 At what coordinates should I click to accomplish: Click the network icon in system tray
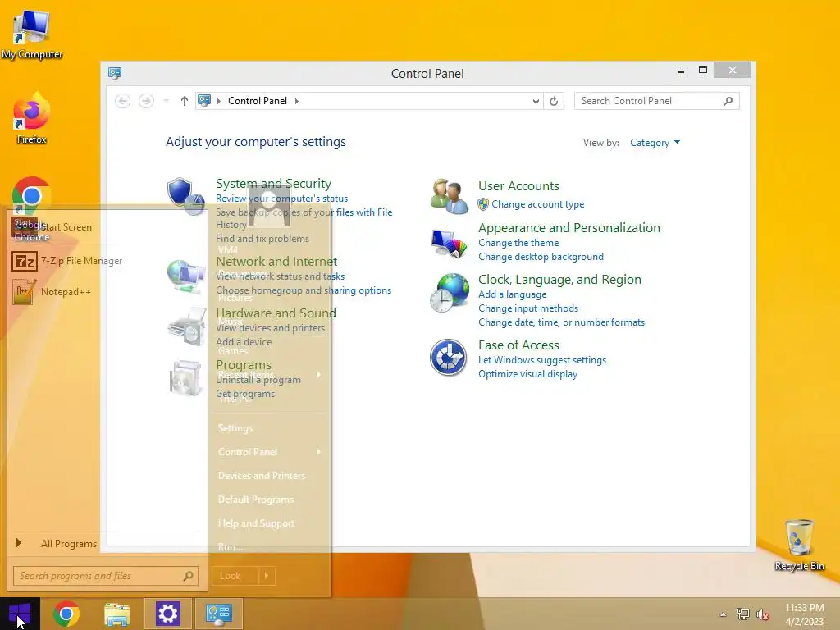pyautogui.click(x=742, y=614)
